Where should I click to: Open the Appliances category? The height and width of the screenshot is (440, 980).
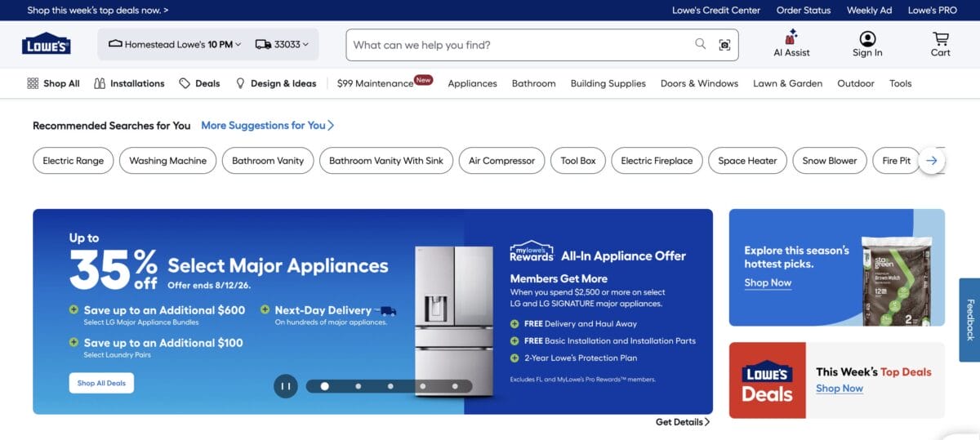click(472, 83)
